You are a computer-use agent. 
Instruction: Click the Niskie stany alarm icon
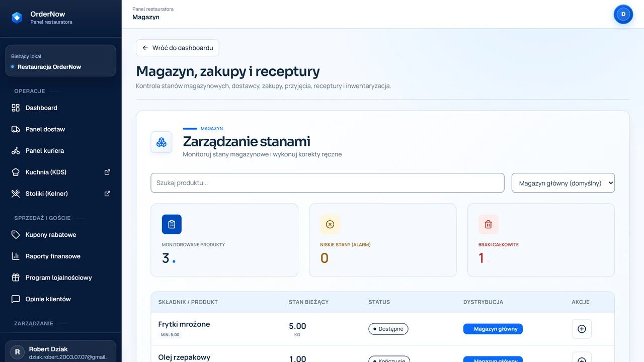click(330, 224)
